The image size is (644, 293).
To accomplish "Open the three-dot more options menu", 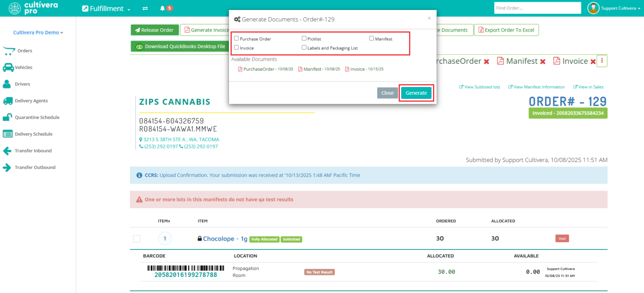I will point(602,61).
